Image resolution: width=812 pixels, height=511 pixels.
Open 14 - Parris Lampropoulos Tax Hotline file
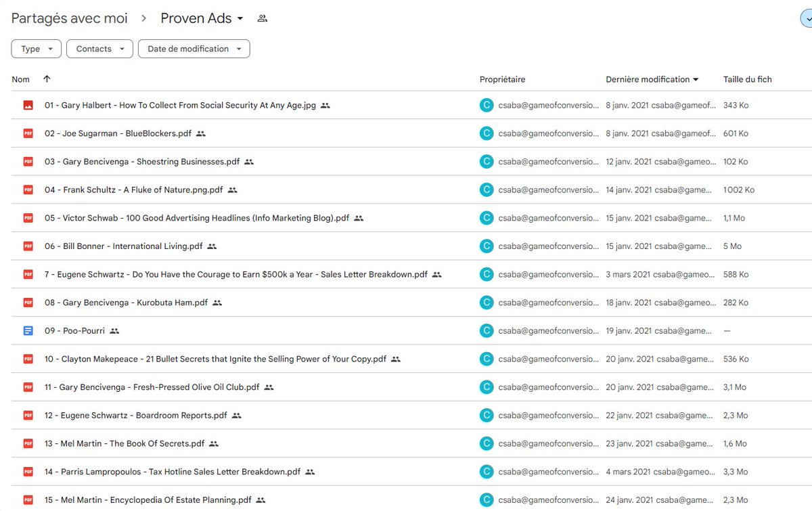tap(173, 472)
